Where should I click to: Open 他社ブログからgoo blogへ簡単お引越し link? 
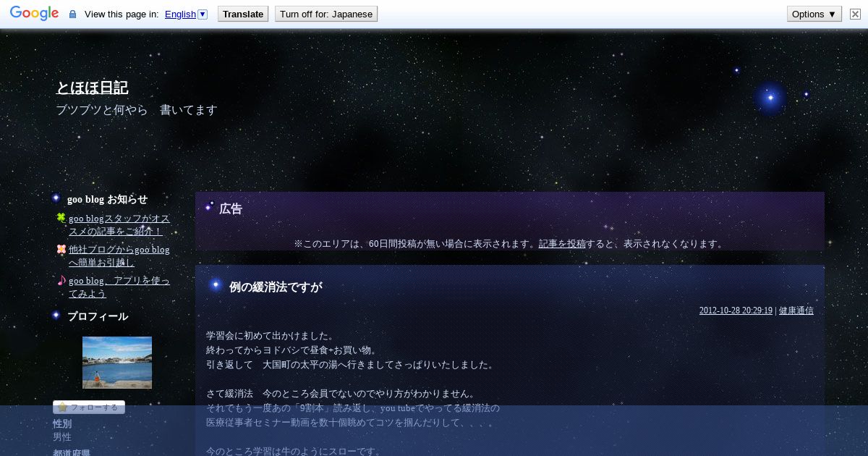click(x=119, y=256)
